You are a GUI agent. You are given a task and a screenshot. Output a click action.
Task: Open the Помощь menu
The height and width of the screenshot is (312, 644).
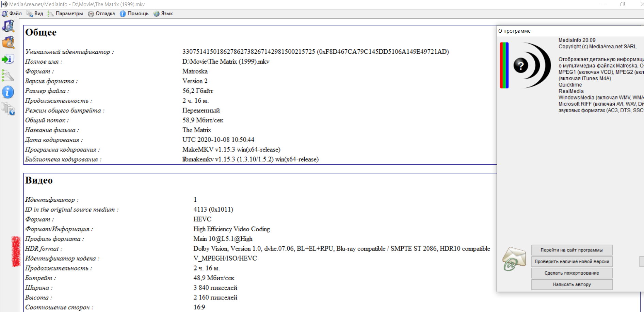pos(134,14)
